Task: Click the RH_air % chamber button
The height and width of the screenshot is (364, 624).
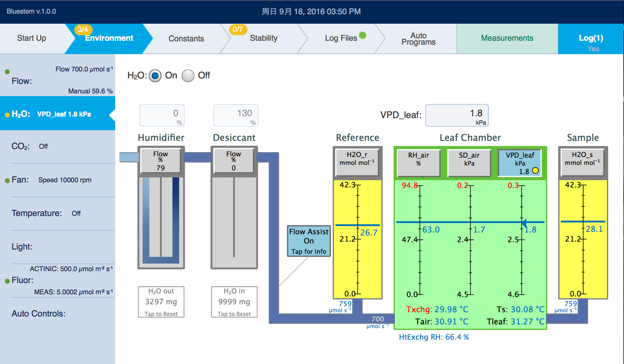Action: pyautogui.click(x=418, y=163)
